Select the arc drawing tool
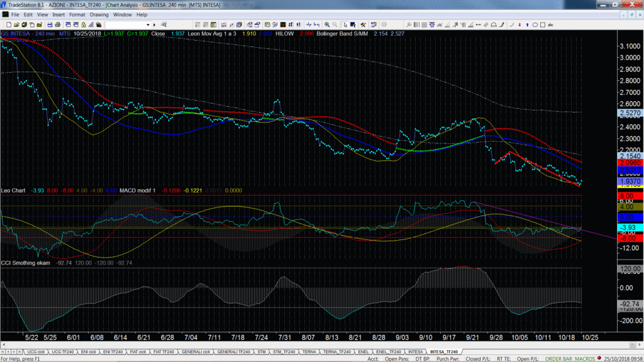Image resolution: width=644 pixels, height=362 pixels. coord(493,25)
